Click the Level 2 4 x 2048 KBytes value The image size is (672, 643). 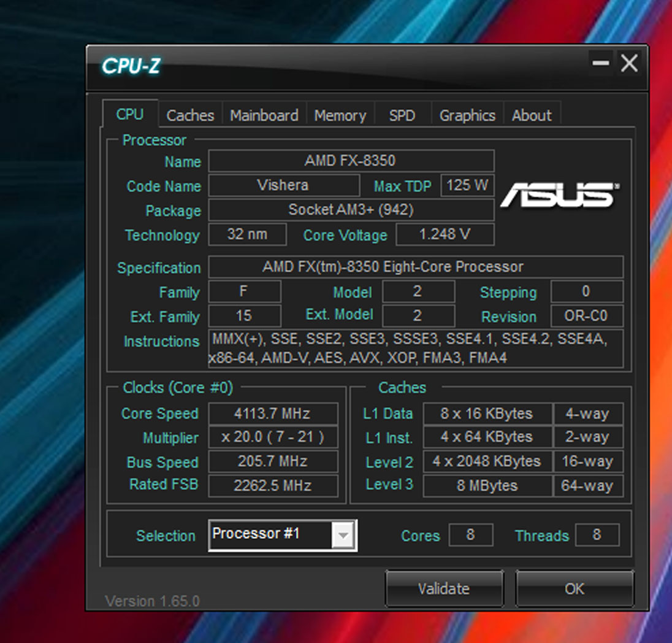(x=487, y=461)
